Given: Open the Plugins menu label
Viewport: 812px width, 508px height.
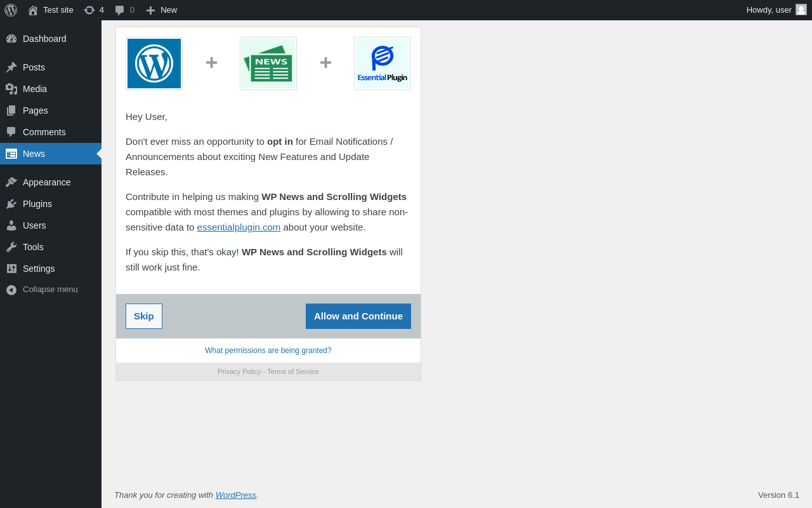Looking at the screenshot, I should coord(37,204).
